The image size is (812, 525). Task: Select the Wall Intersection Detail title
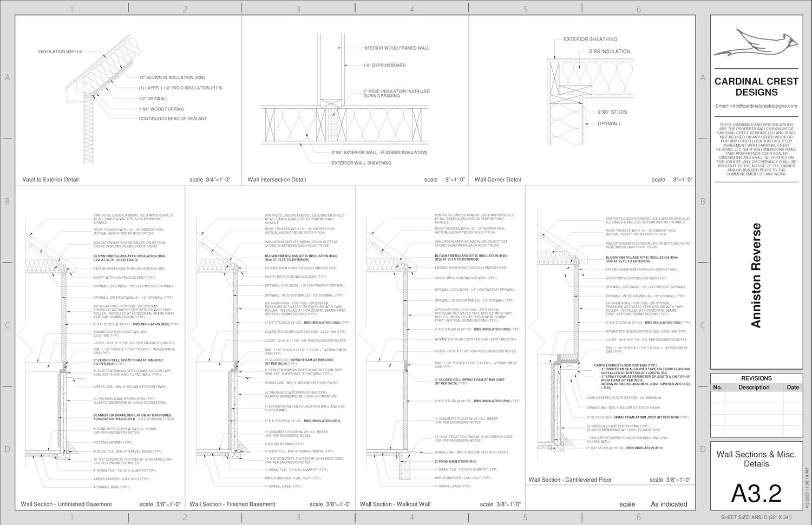click(277, 180)
